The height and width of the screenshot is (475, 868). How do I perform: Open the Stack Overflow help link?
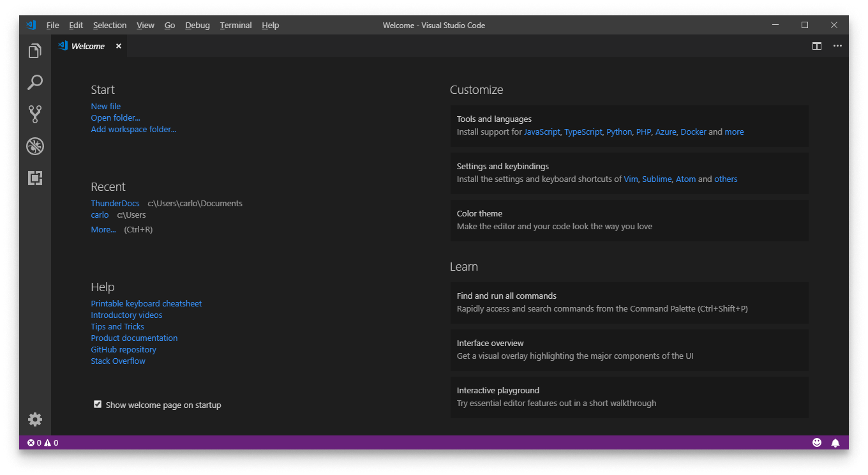pos(118,361)
